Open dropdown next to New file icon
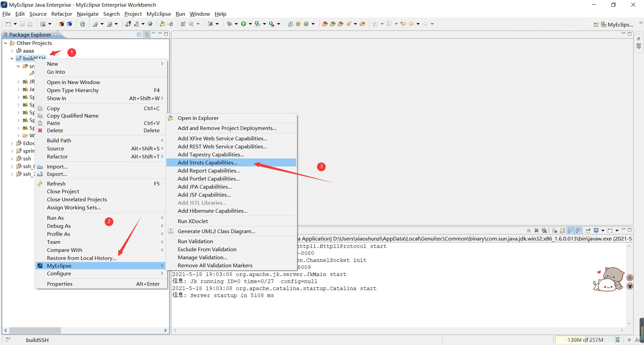This screenshot has height=345, width=644. [15, 24]
